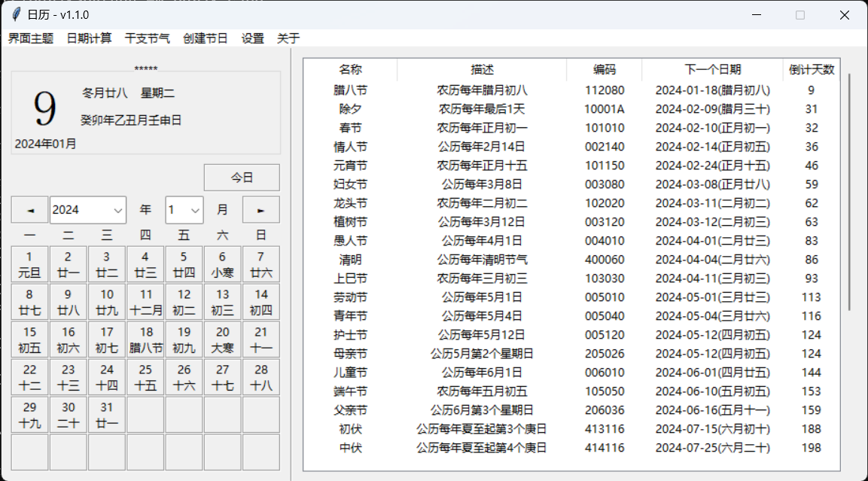
Task: Select January 1 元旦 in the calendar
Action: [30, 264]
